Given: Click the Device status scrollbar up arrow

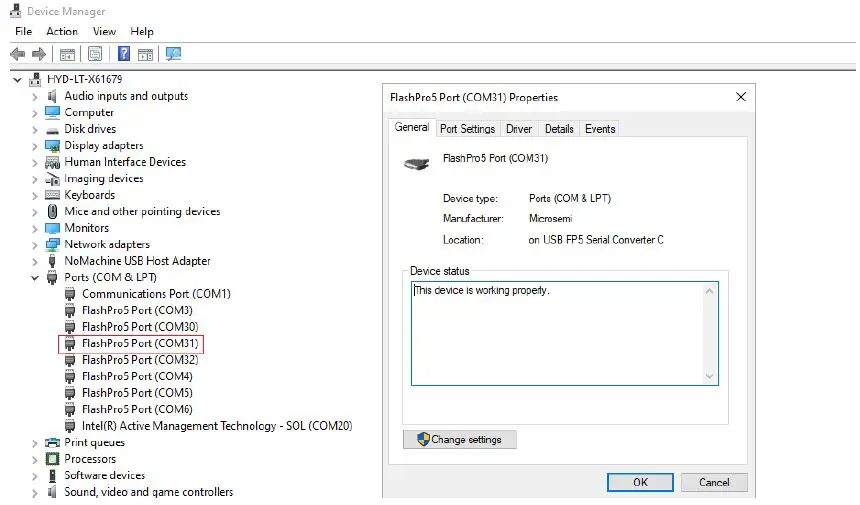Looking at the screenshot, I should [709, 291].
